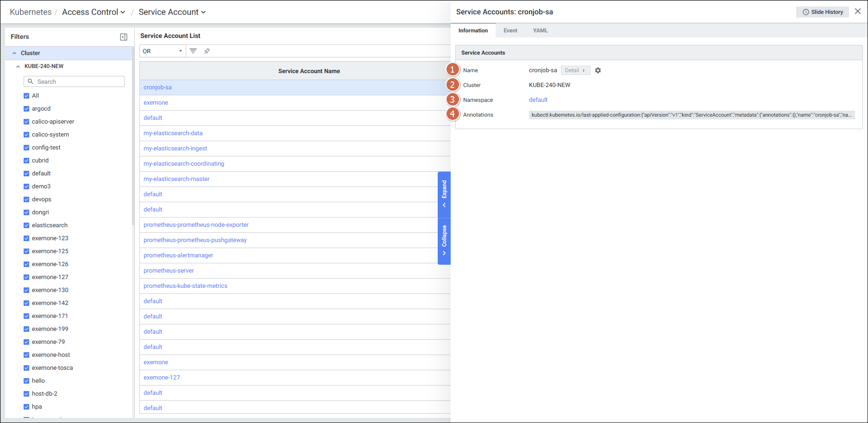Open Slide History
The width and height of the screenshot is (868, 423).
tap(822, 12)
